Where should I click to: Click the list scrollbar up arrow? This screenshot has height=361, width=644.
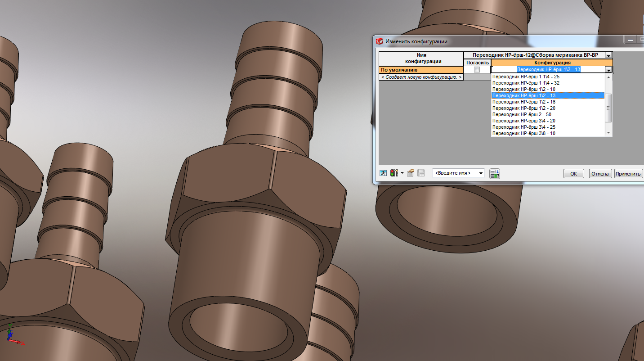coord(608,77)
